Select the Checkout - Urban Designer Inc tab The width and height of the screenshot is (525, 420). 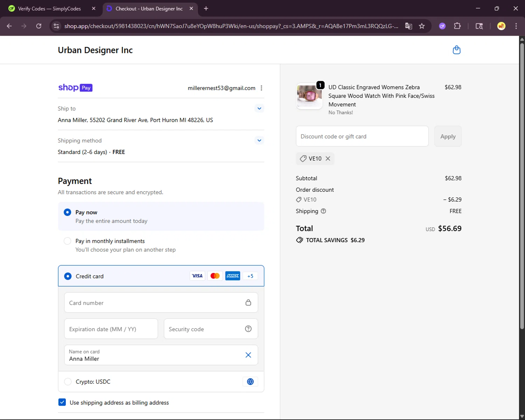point(149,8)
